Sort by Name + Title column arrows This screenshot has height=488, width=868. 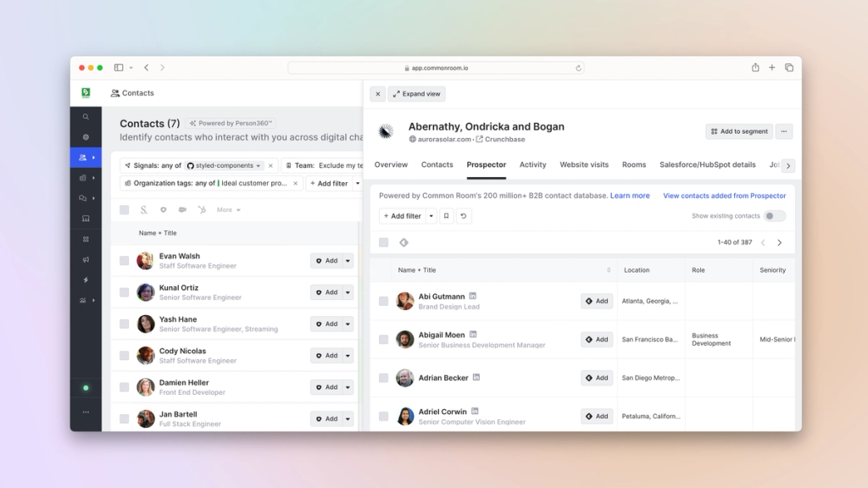point(609,270)
